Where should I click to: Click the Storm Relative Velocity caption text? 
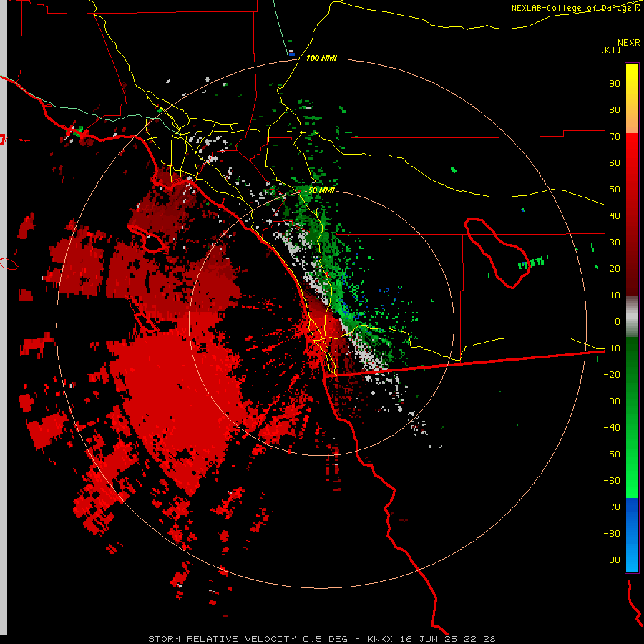[321, 639]
